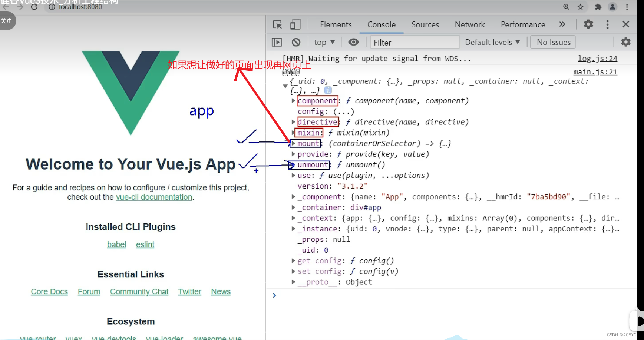Invoke the config (...) getter

(x=344, y=111)
